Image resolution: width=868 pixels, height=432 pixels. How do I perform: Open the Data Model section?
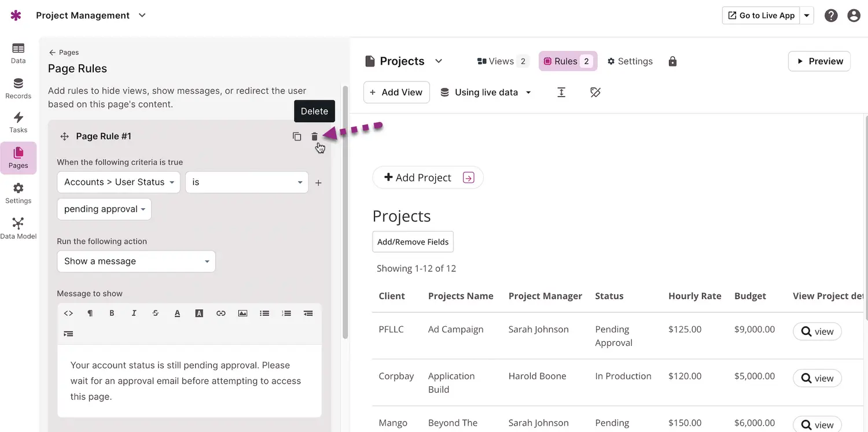point(19,228)
